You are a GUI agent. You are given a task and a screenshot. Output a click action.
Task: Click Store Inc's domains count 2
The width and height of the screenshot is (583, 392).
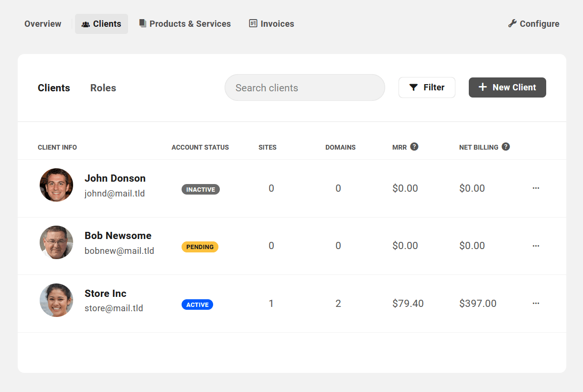(x=338, y=304)
